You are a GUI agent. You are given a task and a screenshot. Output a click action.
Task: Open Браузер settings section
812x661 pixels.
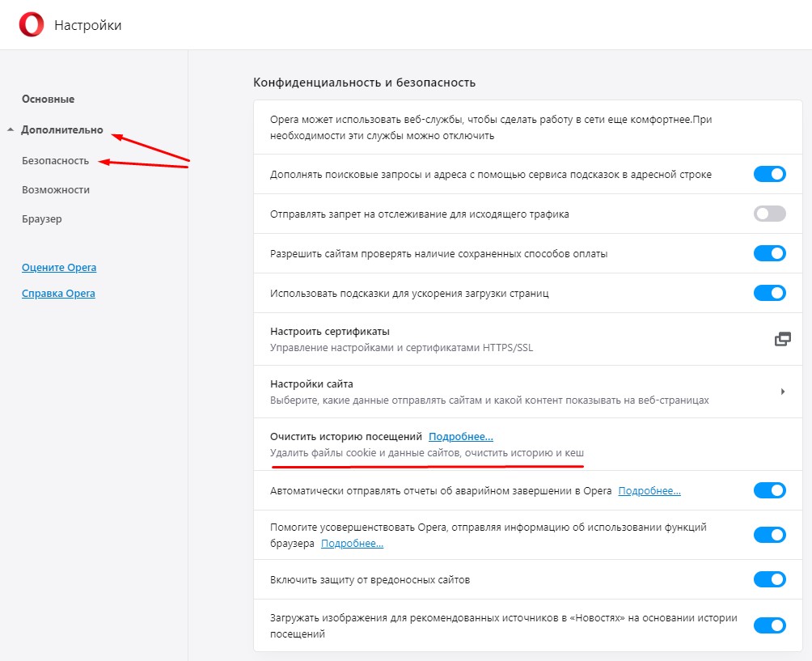click(42, 218)
